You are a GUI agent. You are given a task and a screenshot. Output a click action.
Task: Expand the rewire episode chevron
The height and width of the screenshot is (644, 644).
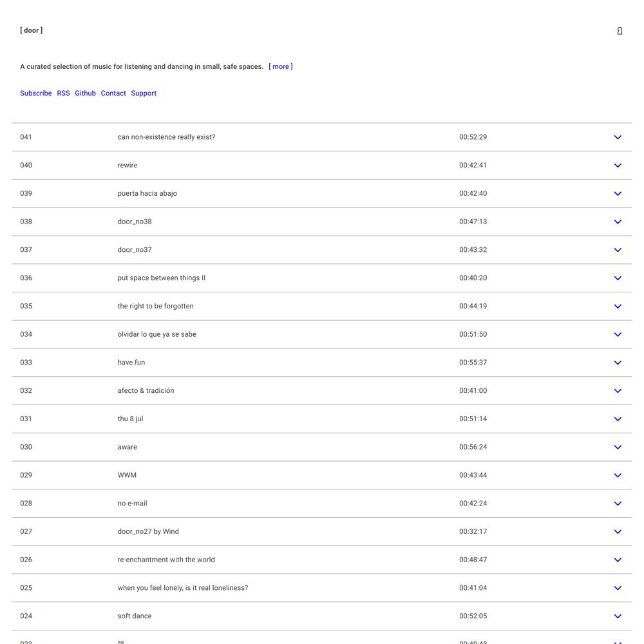click(618, 166)
